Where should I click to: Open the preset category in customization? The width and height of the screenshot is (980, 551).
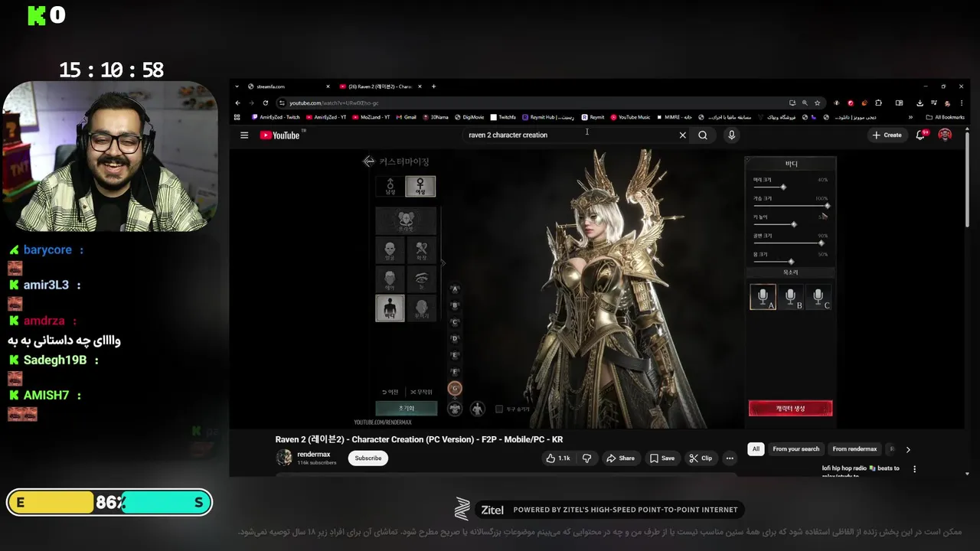coord(406,221)
